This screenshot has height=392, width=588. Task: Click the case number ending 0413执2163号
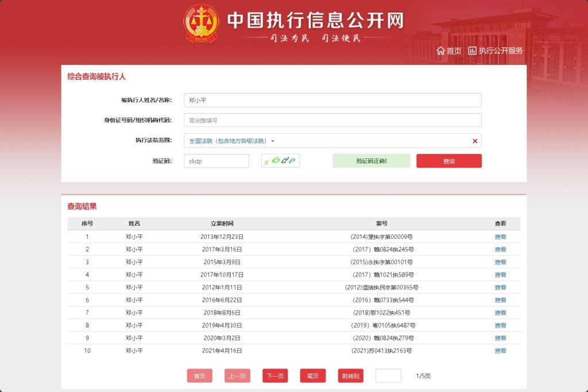(x=381, y=351)
